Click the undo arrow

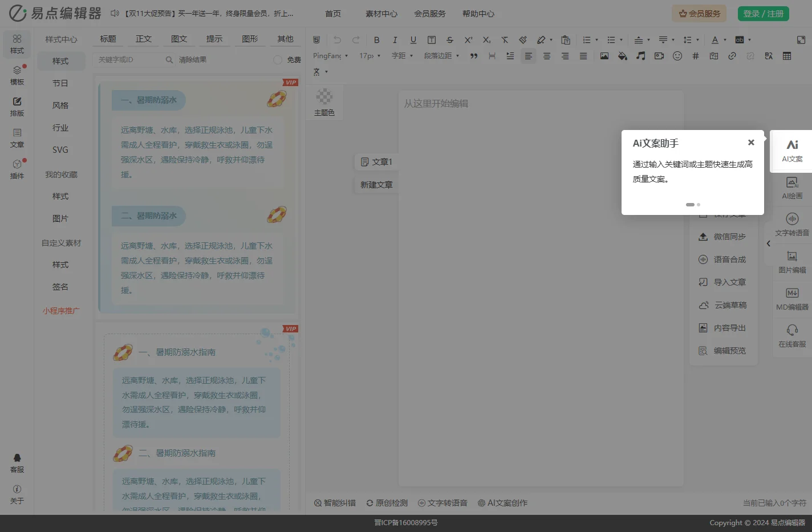pyautogui.click(x=337, y=40)
